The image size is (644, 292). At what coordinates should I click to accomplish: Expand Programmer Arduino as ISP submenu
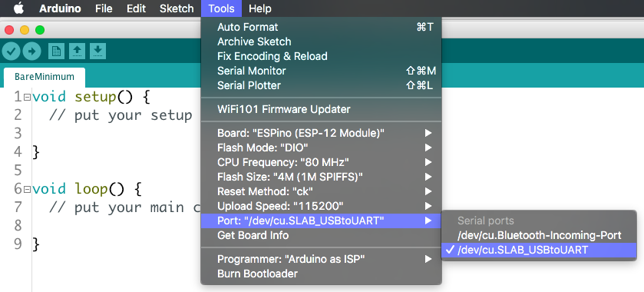(x=321, y=259)
